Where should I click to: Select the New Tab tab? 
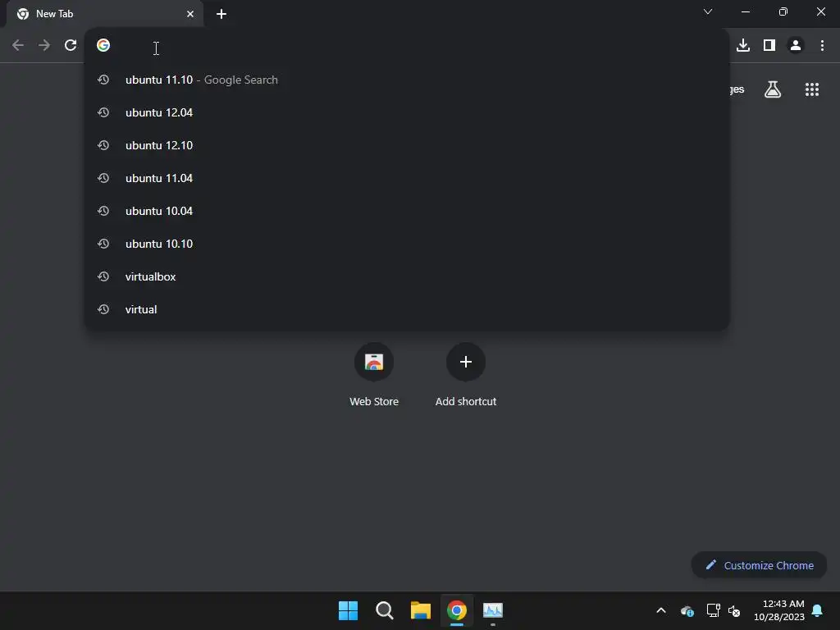(105, 14)
